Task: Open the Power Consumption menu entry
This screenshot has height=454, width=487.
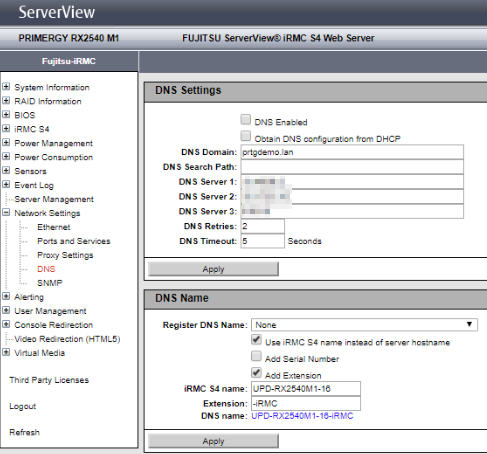Action: click(53, 157)
